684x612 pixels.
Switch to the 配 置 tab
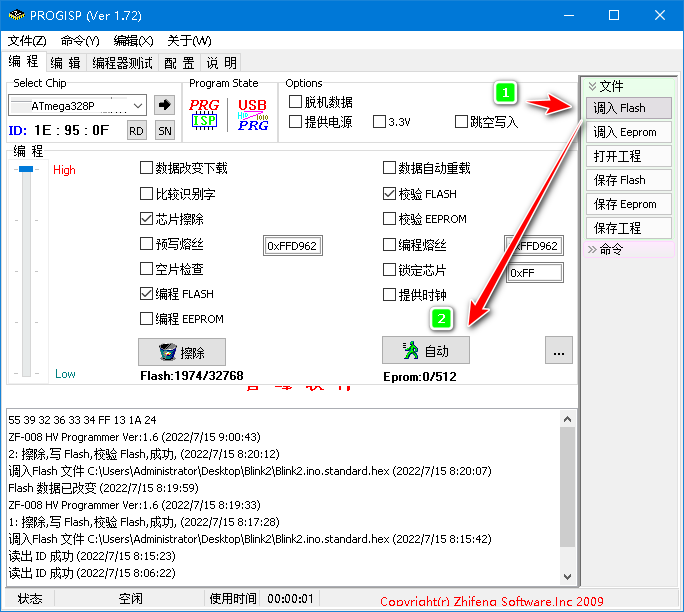coord(179,63)
